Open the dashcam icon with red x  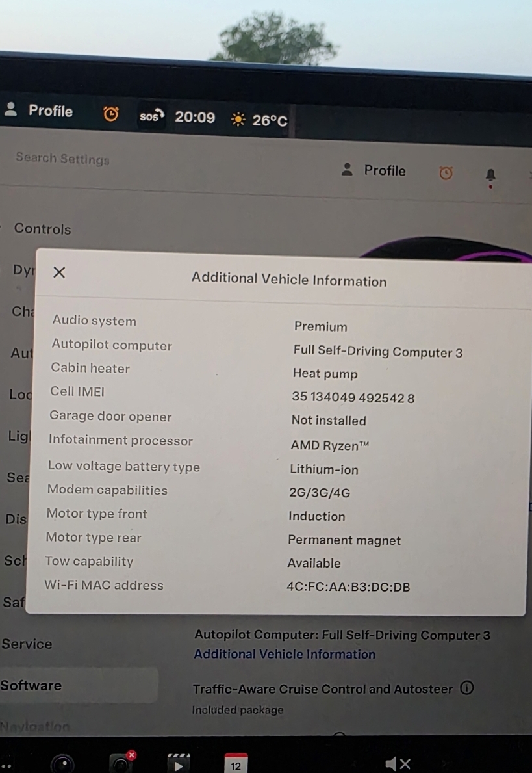coord(121,763)
